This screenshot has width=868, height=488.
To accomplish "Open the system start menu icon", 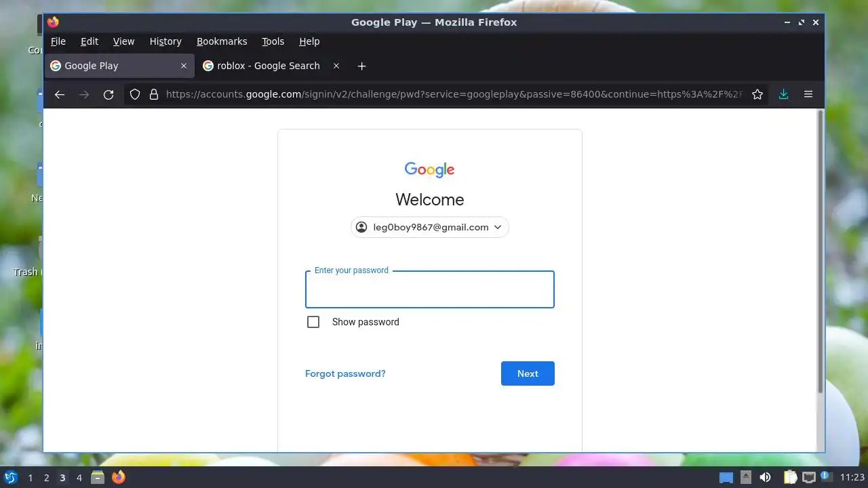I will (x=10, y=477).
